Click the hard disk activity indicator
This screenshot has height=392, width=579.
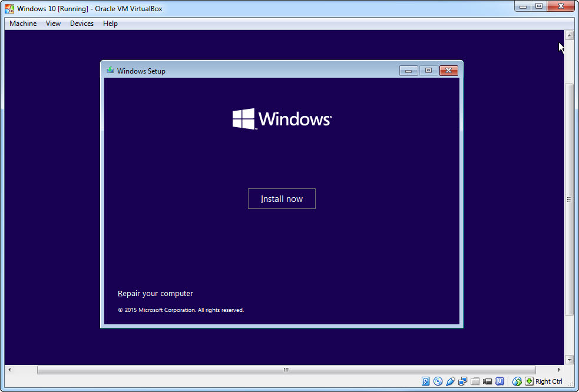425,381
